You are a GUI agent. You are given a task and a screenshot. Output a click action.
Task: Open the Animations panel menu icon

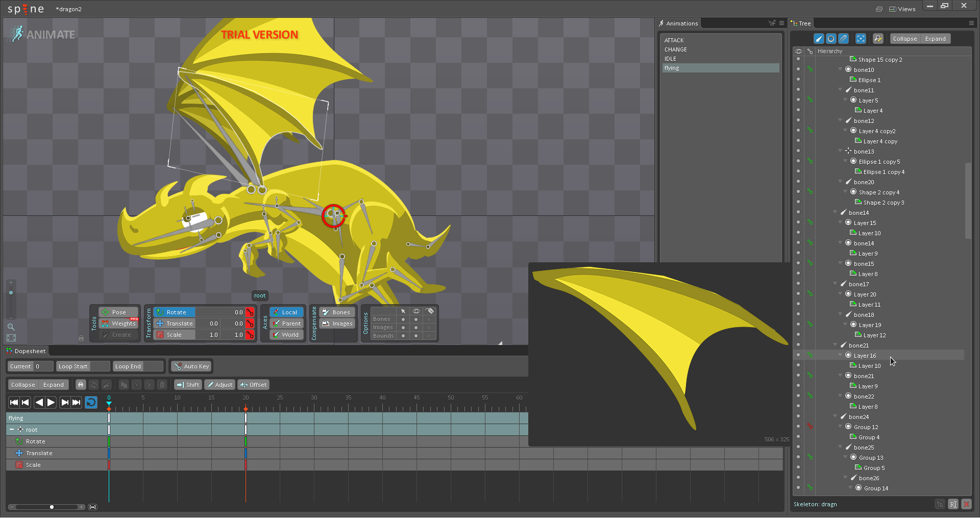point(781,23)
